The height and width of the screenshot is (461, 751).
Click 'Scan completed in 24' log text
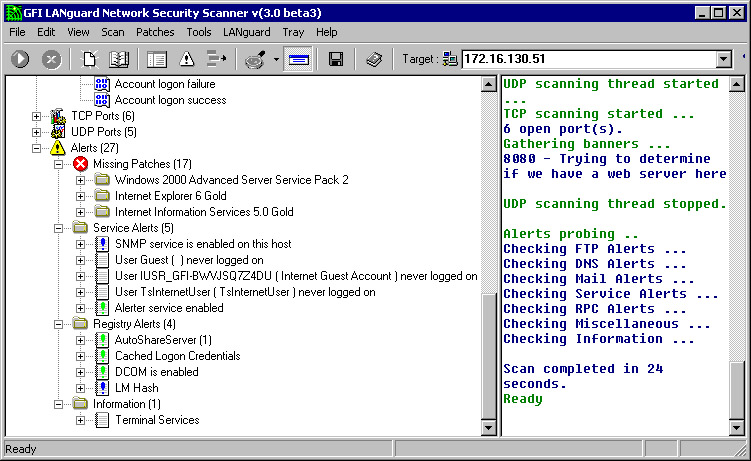coord(583,369)
